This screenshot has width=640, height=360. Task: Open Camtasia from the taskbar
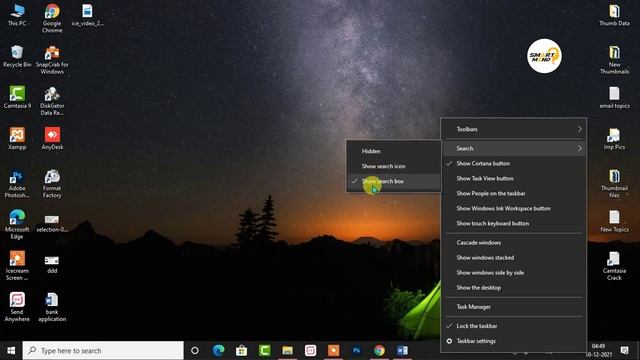[264, 351]
